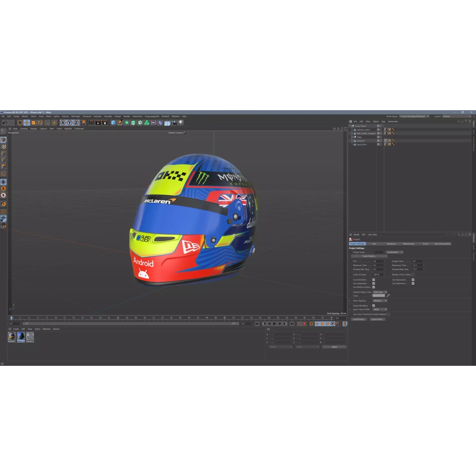
Task: Activate the Scale tool
Action: click(33, 123)
